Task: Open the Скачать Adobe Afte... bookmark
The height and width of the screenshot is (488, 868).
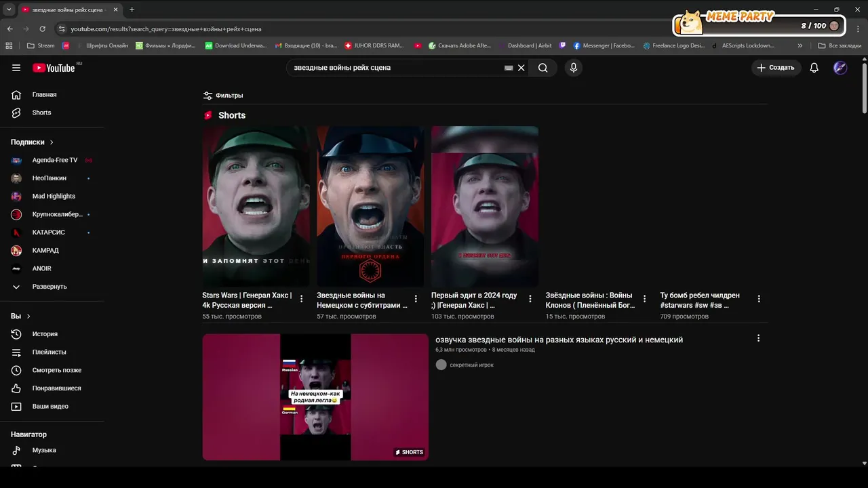Action: tap(458, 45)
